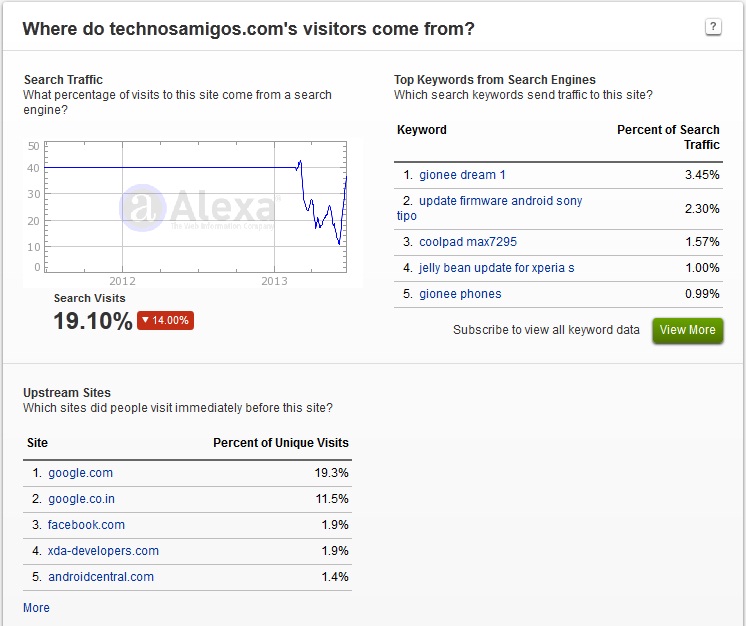Select the 'coolpad max7295' keyword link

(x=468, y=242)
